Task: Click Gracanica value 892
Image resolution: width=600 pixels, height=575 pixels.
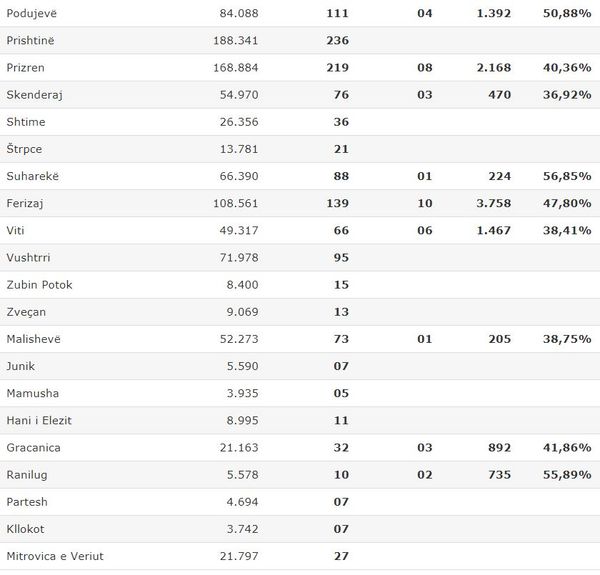Action: [x=499, y=448]
